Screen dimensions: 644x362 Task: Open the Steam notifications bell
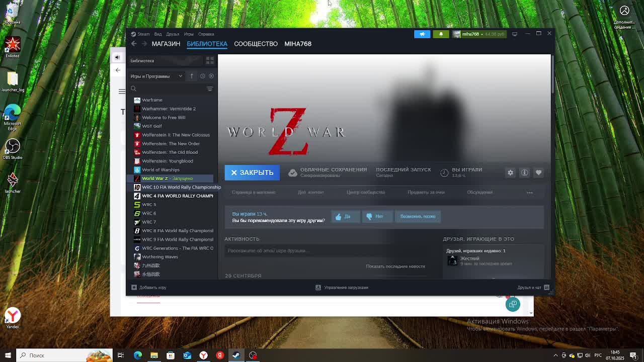(x=441, y=34)
